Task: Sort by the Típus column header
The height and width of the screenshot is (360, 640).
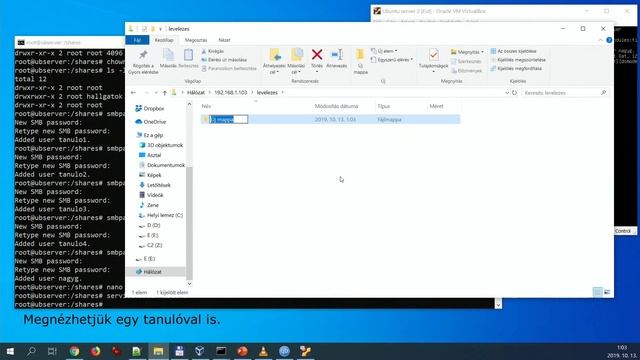Action: point(384,106)
